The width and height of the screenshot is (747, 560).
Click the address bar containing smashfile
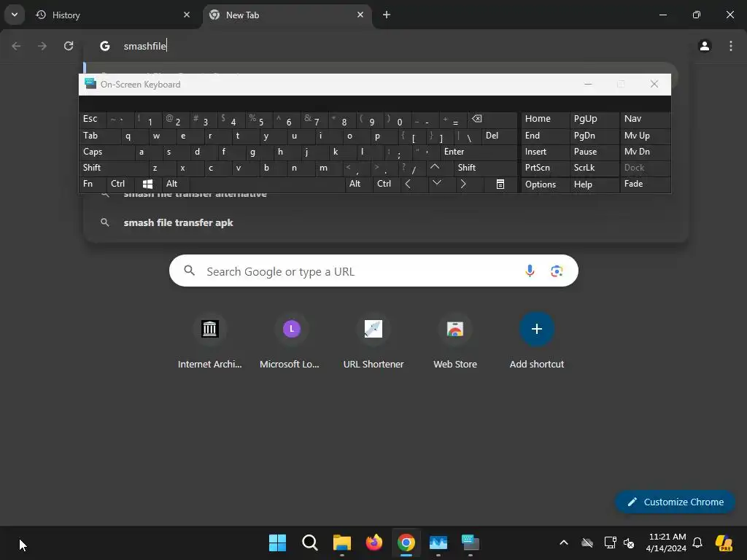coord(386,46)
